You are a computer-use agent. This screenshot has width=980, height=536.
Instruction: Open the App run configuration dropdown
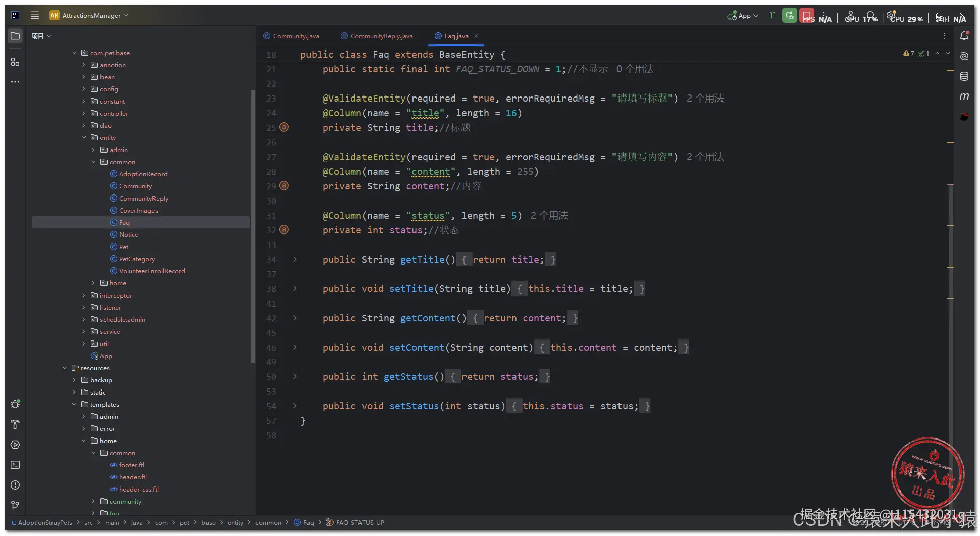pos(743,16)
